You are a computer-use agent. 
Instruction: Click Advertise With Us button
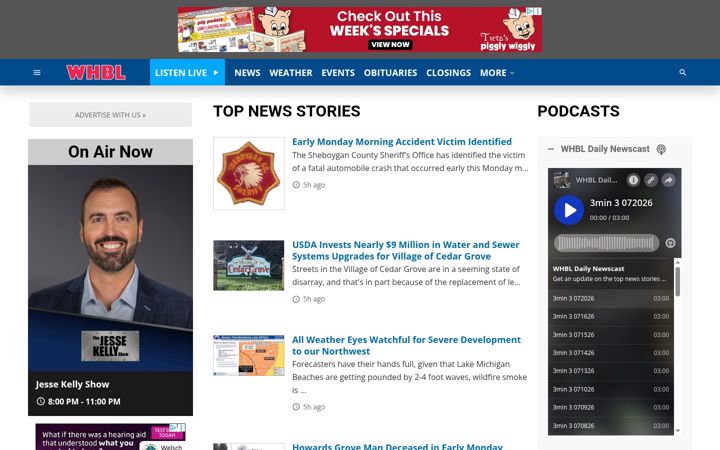click(111, 115)
